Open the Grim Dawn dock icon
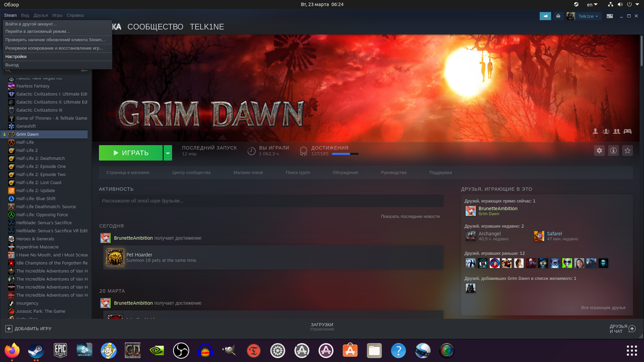 133,350
